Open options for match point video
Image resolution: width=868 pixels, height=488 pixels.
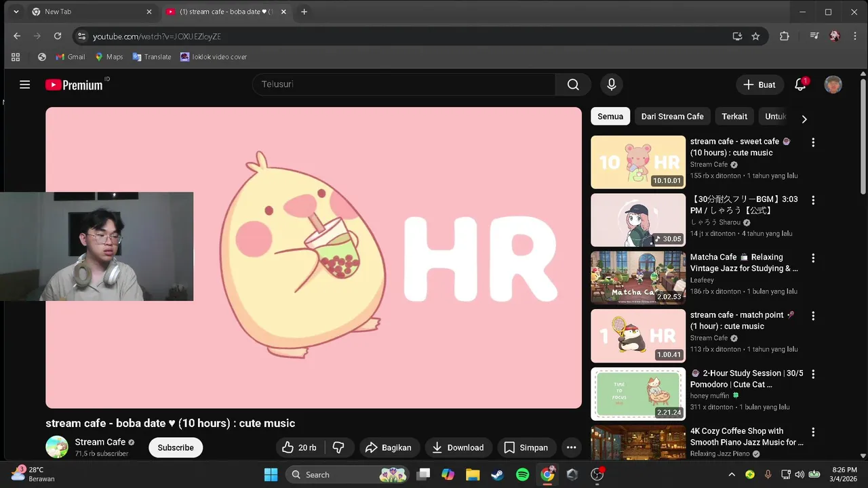(812, 316)
